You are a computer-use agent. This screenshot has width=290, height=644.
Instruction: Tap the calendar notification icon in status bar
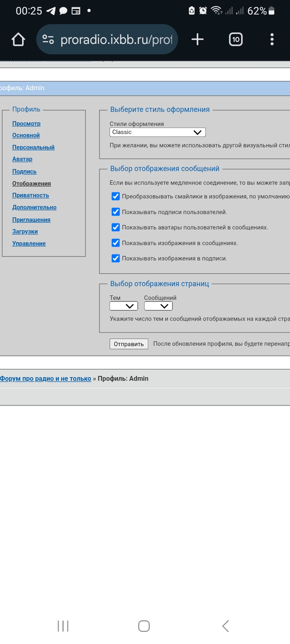point(76,11)
